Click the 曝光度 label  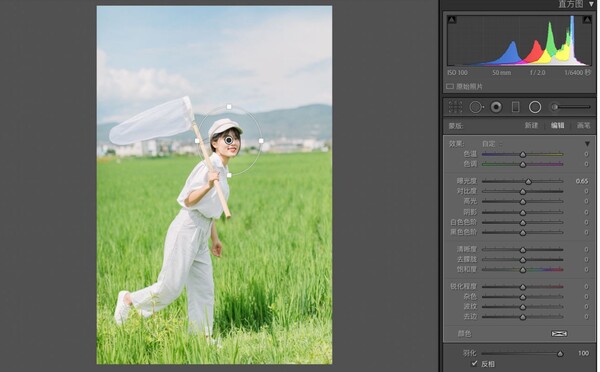point(466,181)
